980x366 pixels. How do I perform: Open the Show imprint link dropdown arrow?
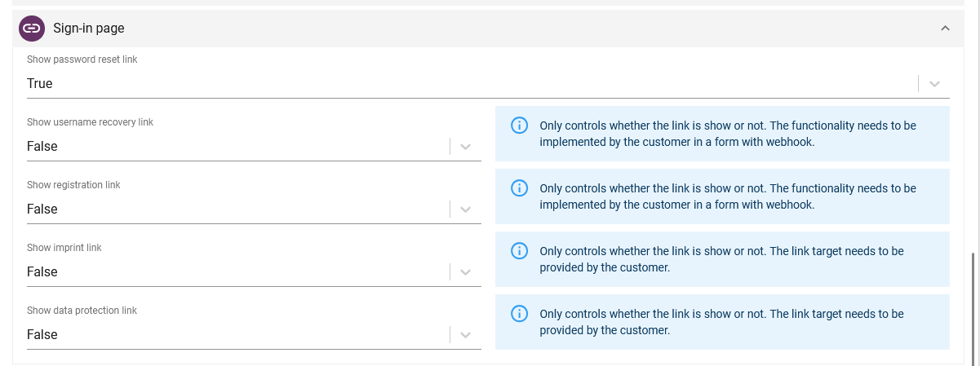(x=465, y=272)
